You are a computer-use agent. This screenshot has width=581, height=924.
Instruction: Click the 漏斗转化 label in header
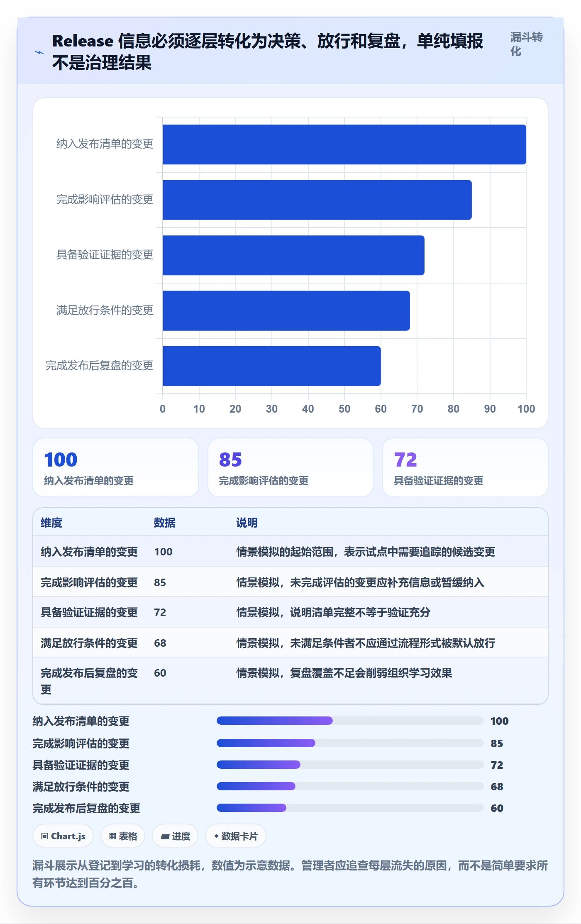[x=526, y=44]
